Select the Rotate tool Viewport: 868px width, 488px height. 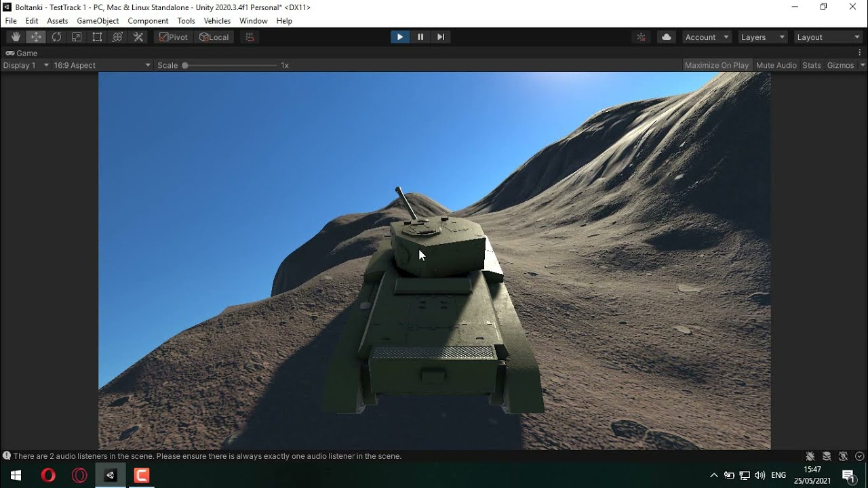57,37
